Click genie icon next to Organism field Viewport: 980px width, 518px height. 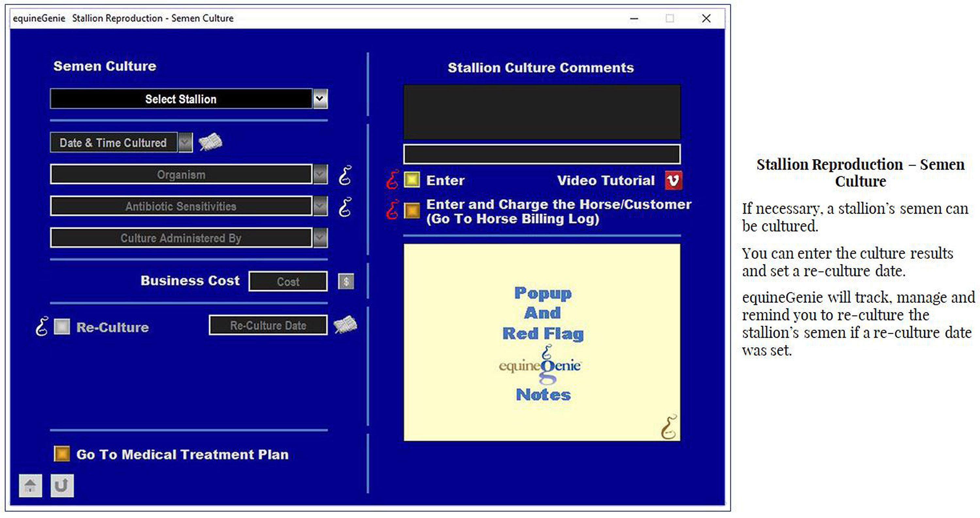(345, 175)
